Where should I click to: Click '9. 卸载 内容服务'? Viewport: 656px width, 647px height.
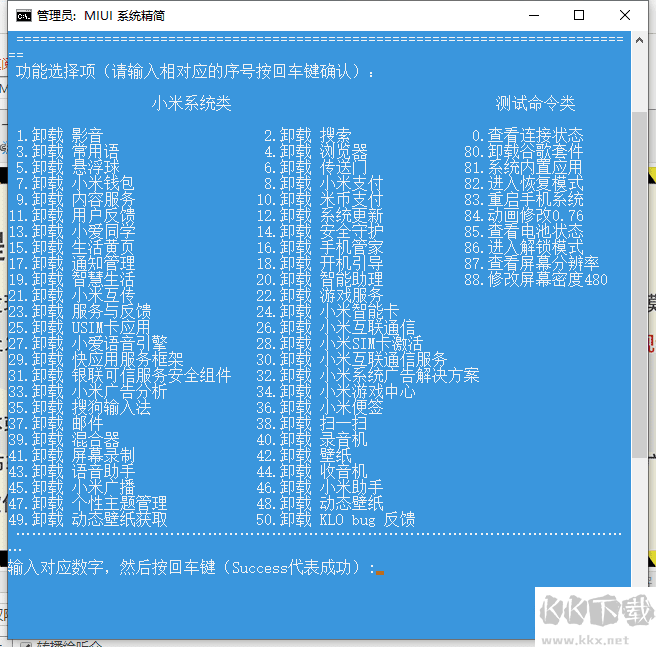(x=76, y=200)
